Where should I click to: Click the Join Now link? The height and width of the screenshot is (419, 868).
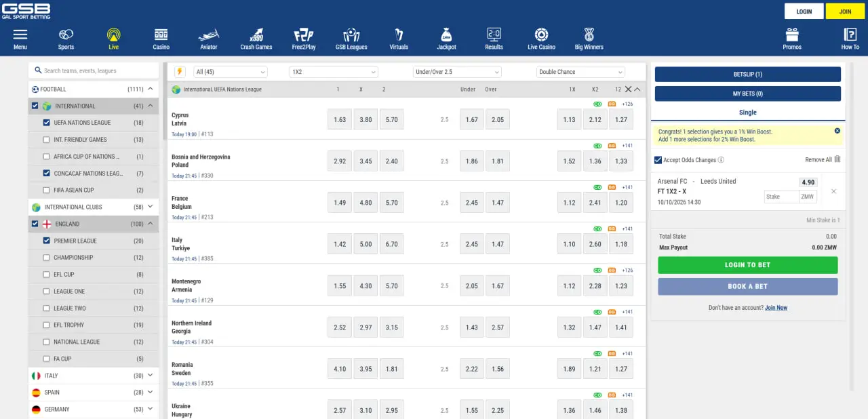tap(776, 308)
